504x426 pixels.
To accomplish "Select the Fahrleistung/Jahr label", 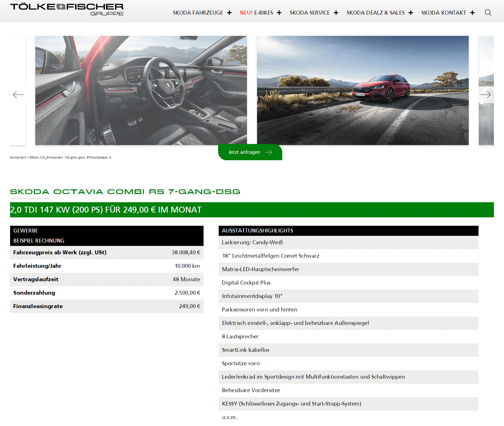I will click(x=37, y=266).
